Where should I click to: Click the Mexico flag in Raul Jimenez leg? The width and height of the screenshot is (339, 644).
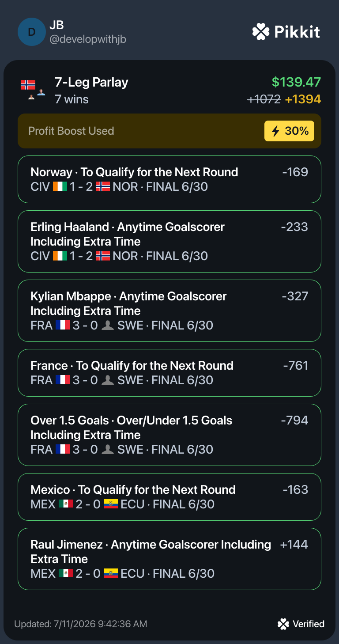pos(65,573)
